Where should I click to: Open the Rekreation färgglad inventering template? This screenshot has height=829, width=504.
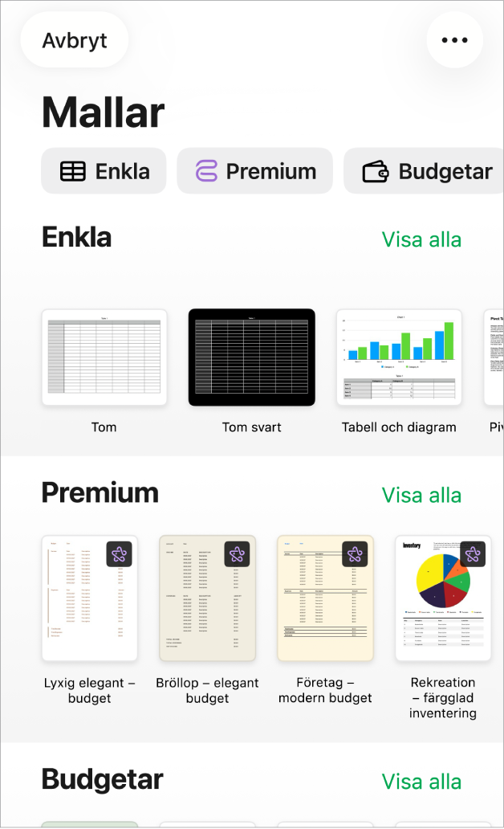point(443,598)
